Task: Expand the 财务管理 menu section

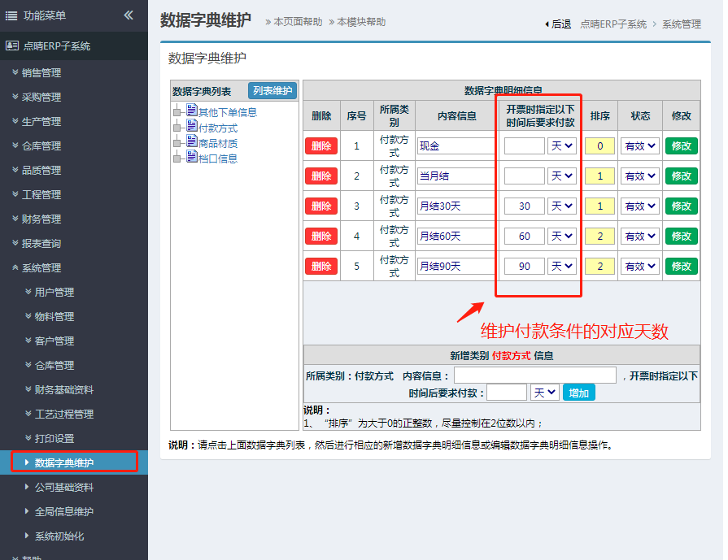Action: [x=41, y=219]
